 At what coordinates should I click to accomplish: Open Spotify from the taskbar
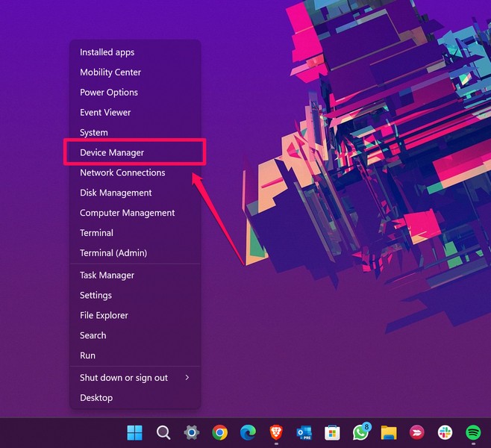473,432
